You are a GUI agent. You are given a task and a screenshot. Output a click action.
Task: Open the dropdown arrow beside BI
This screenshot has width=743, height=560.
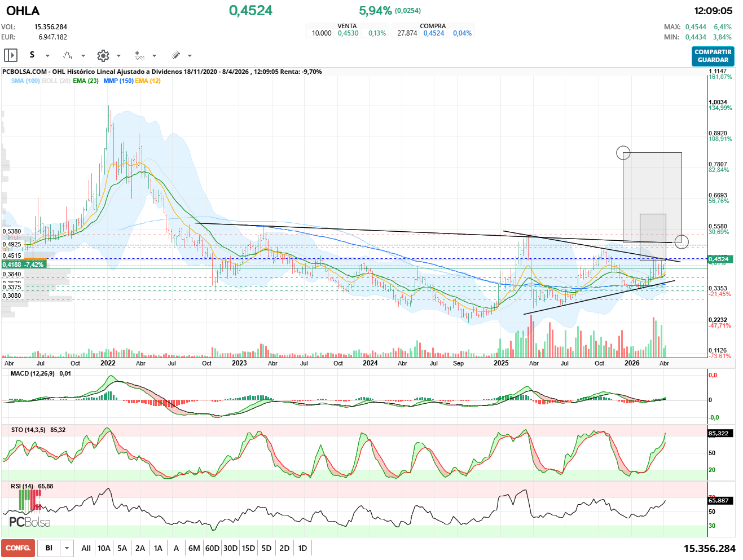click(67, 548)
